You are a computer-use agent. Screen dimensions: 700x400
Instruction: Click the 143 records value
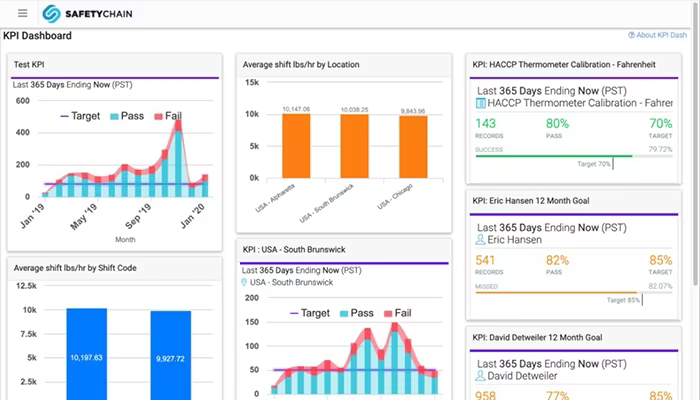pos(485,123)
